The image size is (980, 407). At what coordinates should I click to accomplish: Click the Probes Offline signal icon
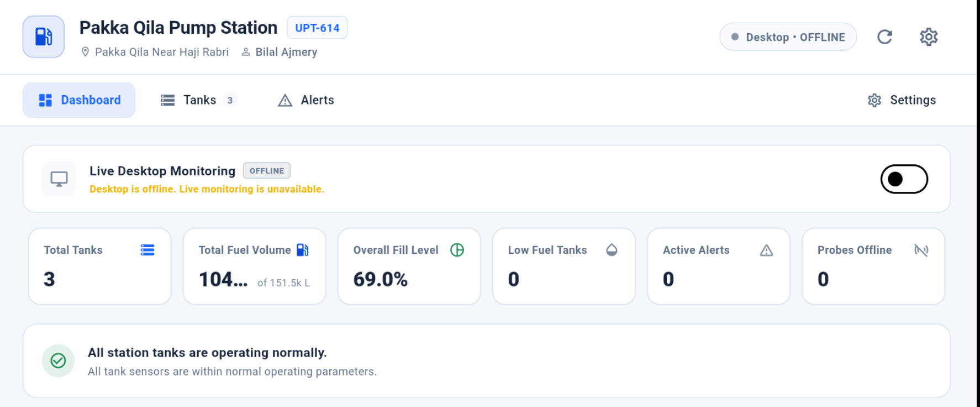921,250
